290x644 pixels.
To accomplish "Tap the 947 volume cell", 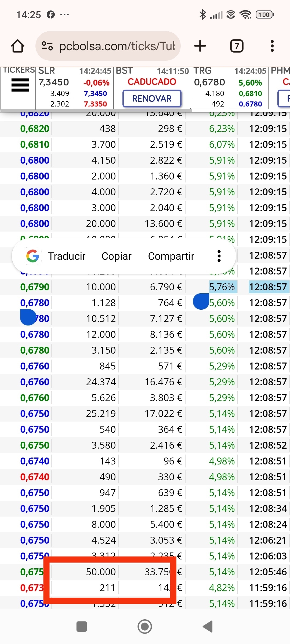I will [x=107, y=493].
